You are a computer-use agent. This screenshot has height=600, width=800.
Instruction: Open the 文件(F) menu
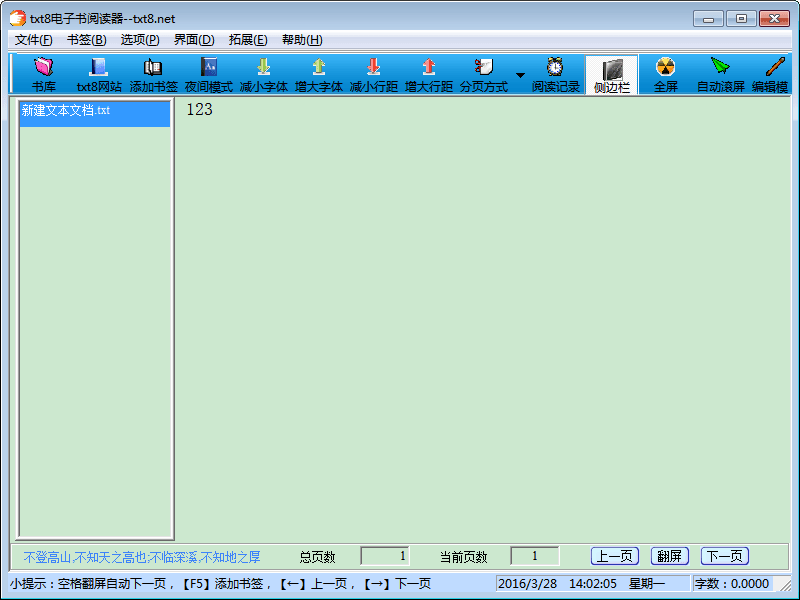pyautogui.click(x=34, y=40)
